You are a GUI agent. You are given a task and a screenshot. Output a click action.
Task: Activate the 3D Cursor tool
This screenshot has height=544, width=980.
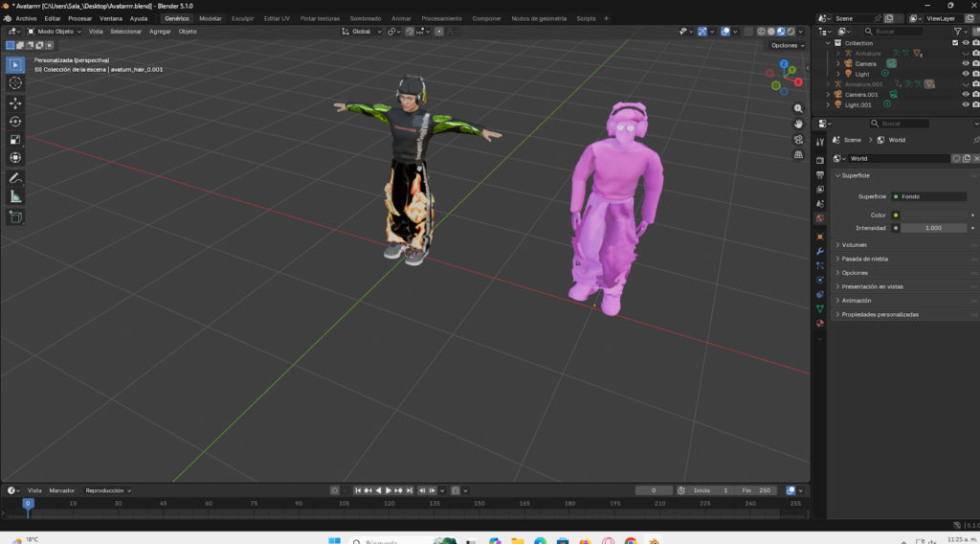tap(15, 82)
